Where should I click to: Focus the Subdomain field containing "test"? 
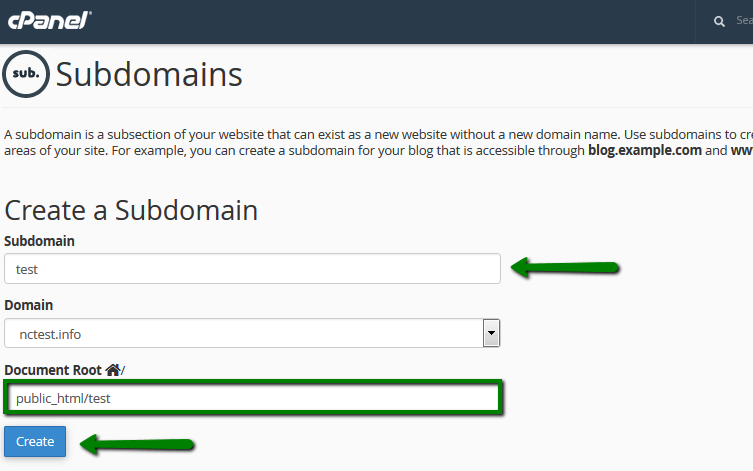tap(252, 268)
